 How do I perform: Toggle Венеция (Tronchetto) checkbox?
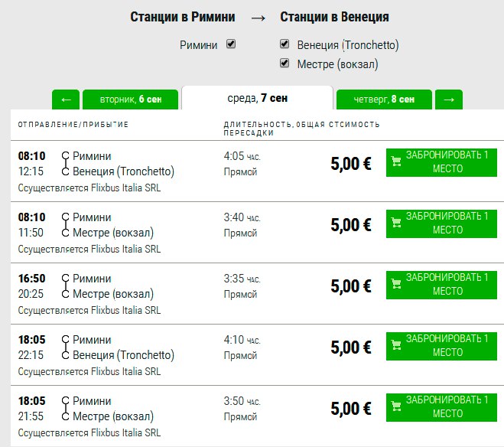click(285, 44)
